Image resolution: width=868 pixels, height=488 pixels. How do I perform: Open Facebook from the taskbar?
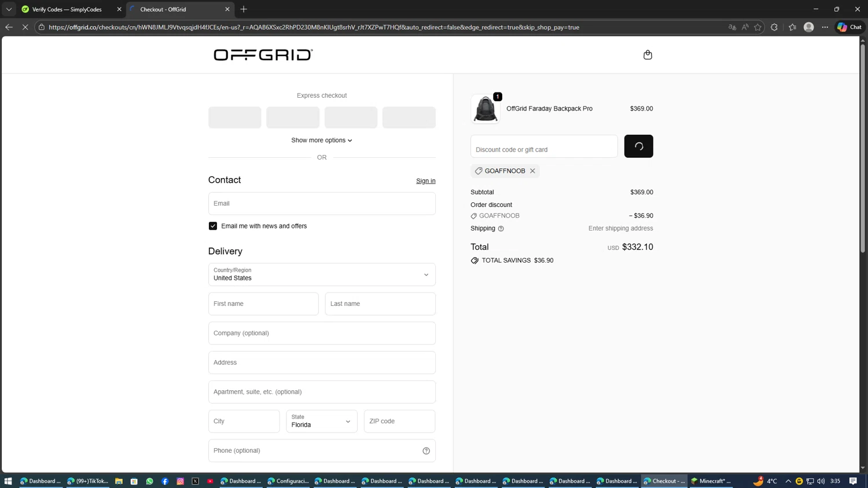point(165,481)
